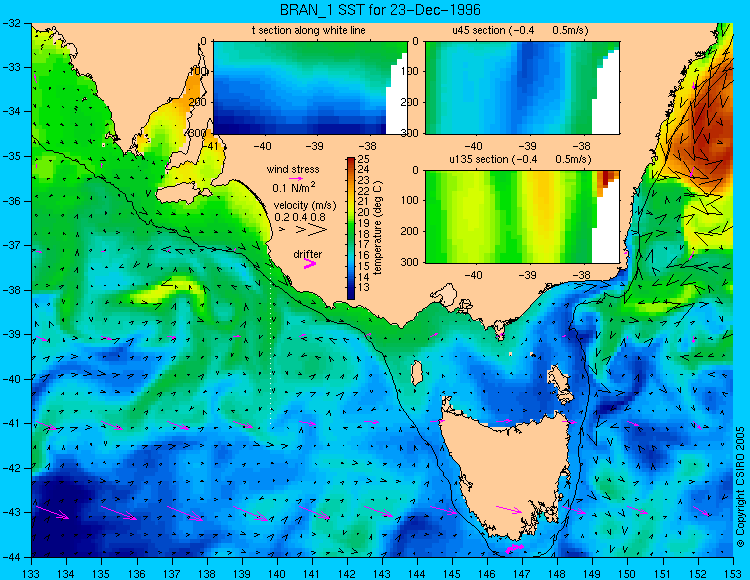
Task: Select the "temperature (deg C)" color bar label
Action: tap(378, 228)
